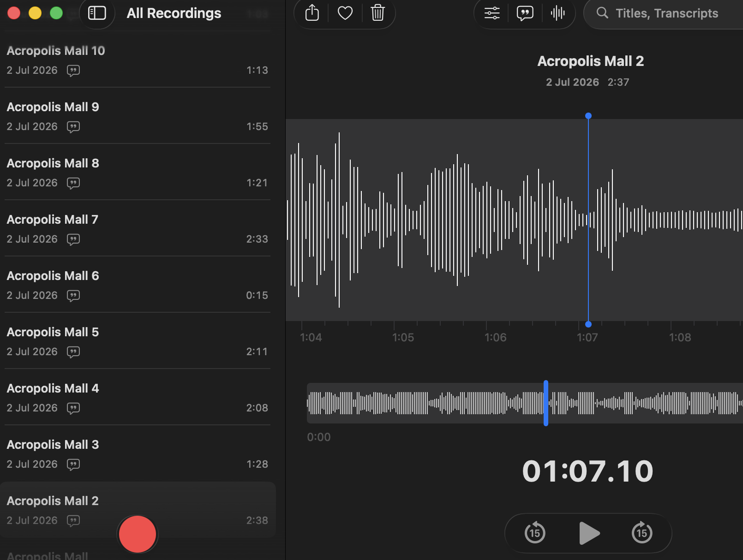Toggle the sidebar visibility button
This screenshot has height=560, width=743.
coord(97,13)
